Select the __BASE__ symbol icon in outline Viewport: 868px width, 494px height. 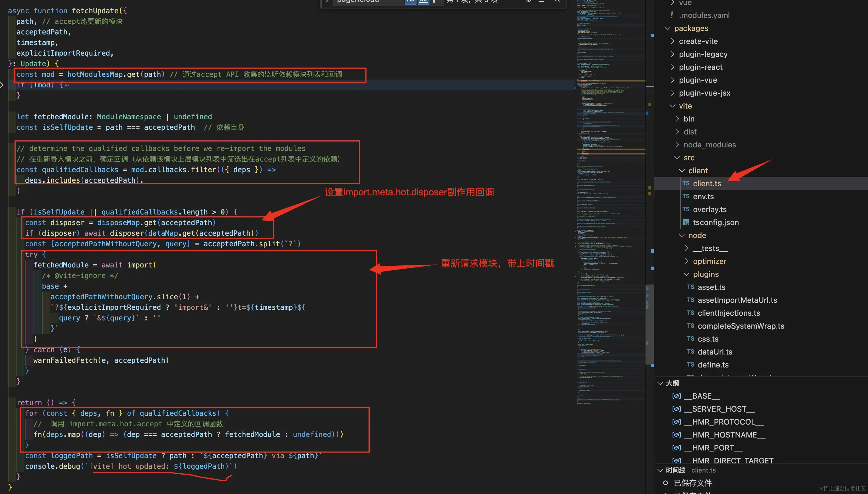(x=676, y=396)
